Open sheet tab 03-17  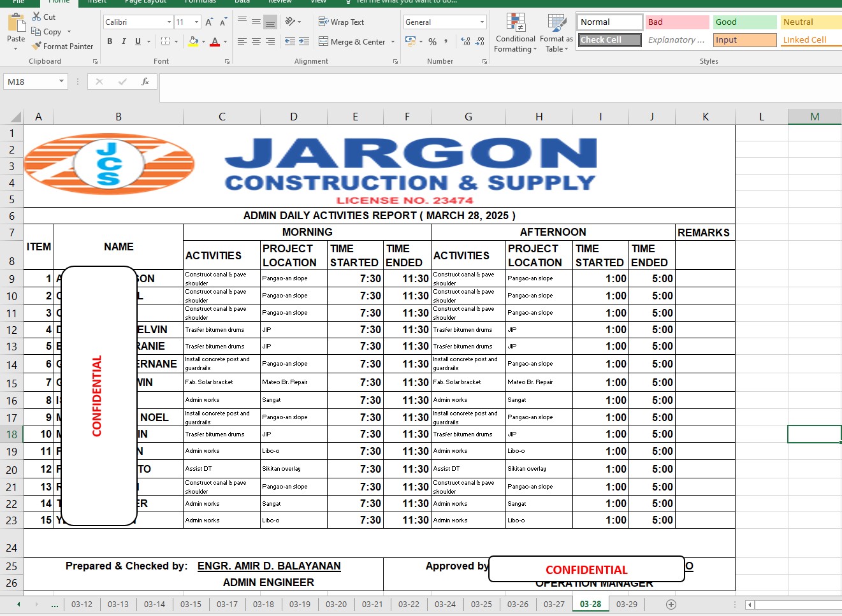[227, 604]
